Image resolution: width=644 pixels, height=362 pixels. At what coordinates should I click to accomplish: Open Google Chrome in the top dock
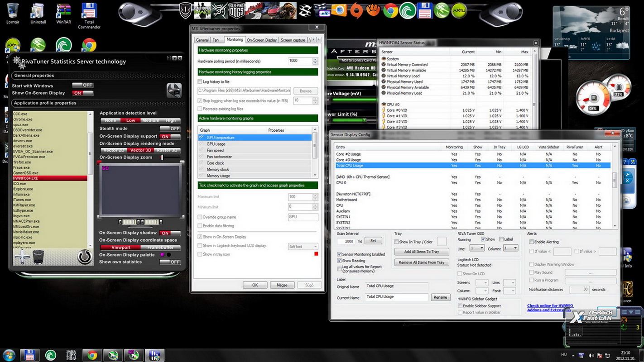pos(391,10)
